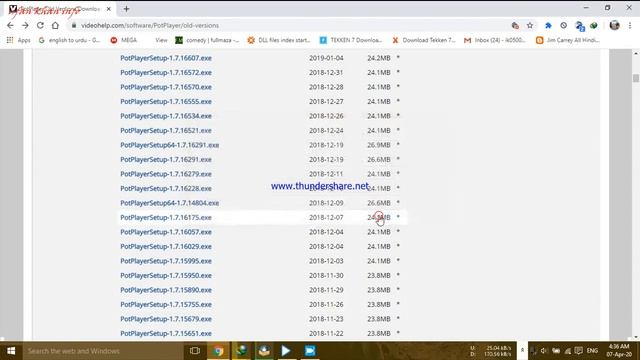This screenshot has width=640, height=360.
Task: Open the screen recorder taskbar icon
Action: tap(310, 351)
